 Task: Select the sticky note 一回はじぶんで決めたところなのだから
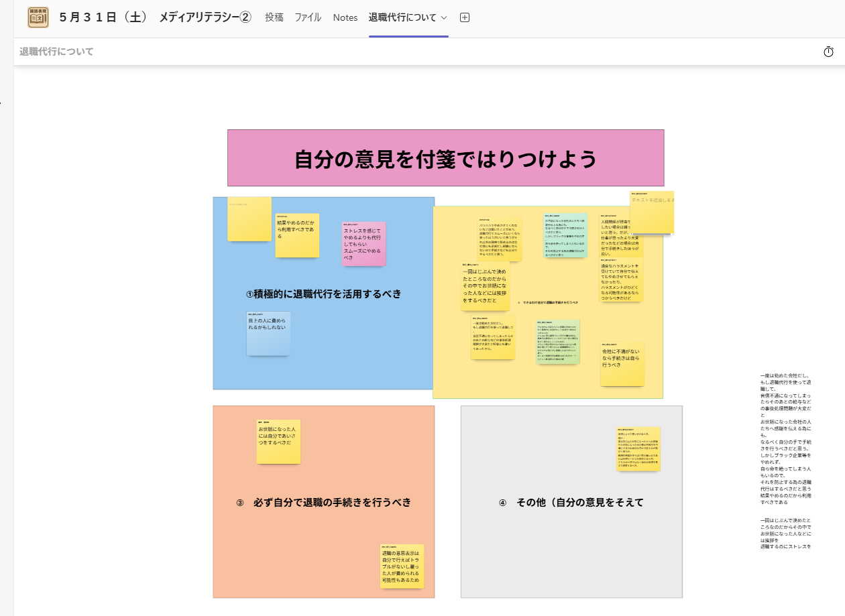point(485,286)
